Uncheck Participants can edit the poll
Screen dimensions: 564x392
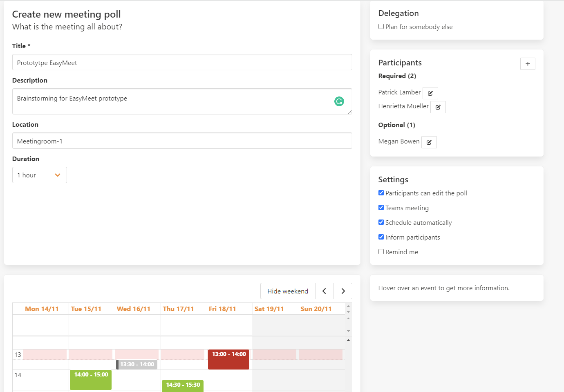click(381, 193)
